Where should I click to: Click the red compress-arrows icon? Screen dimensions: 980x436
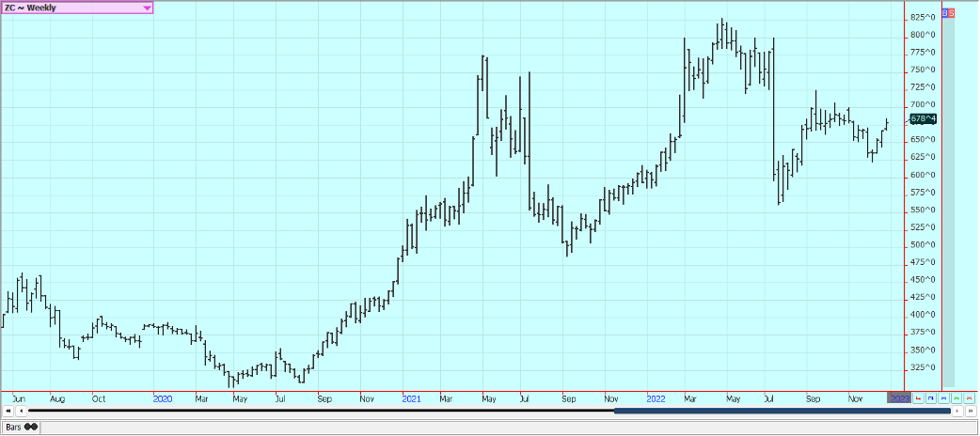pos(970,397)
